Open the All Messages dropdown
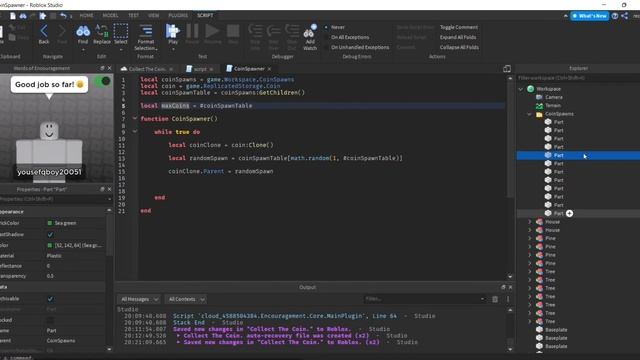 pos(139,299)
